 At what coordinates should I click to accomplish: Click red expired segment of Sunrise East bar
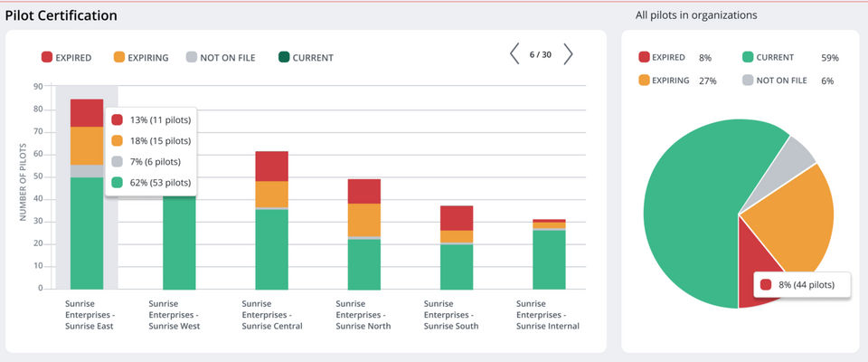87,112
